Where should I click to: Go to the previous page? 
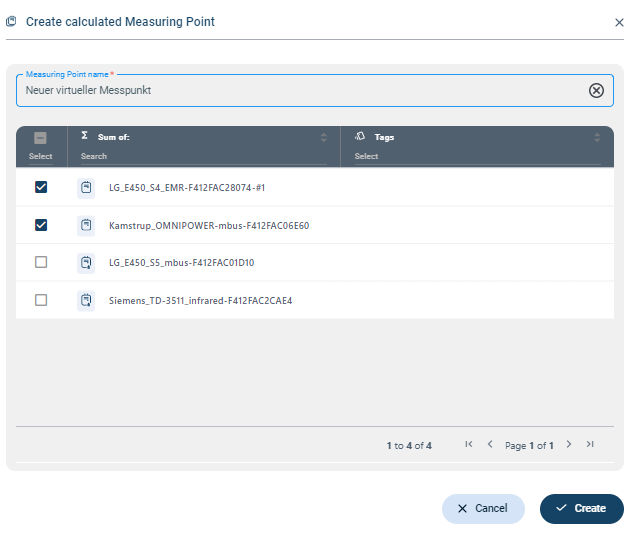point(490,444)
